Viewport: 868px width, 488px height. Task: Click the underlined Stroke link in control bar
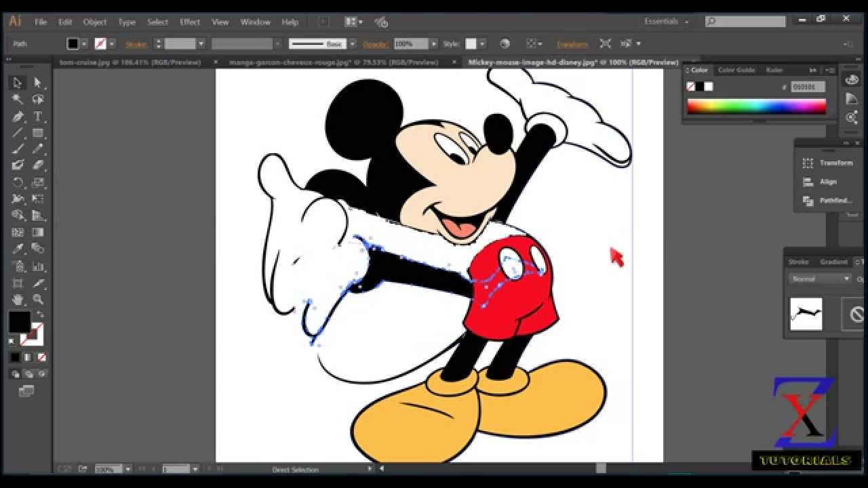(x=136, y=43)
